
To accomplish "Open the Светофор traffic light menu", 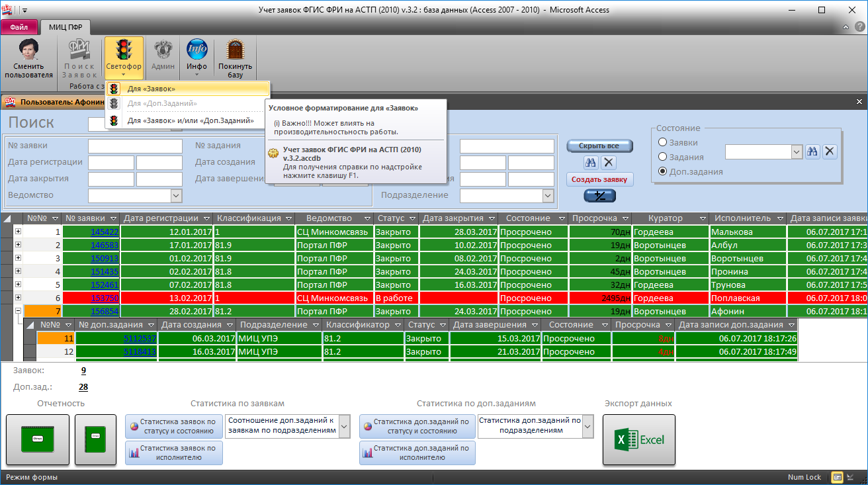I will click(123, 58).
